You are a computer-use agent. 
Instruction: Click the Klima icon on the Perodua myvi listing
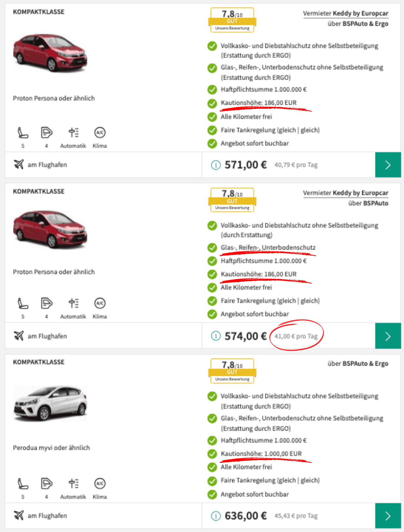tap(100, 483)
